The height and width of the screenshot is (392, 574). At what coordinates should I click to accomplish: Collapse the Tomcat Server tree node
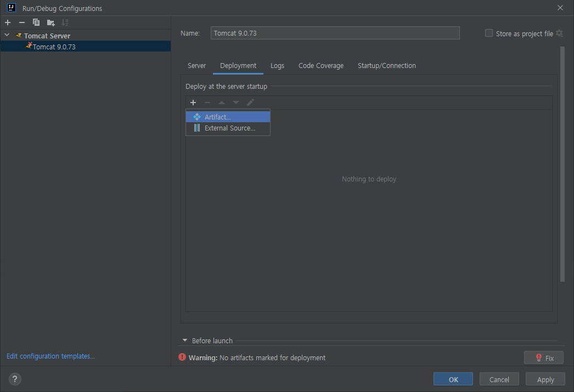tap(7, 35)
